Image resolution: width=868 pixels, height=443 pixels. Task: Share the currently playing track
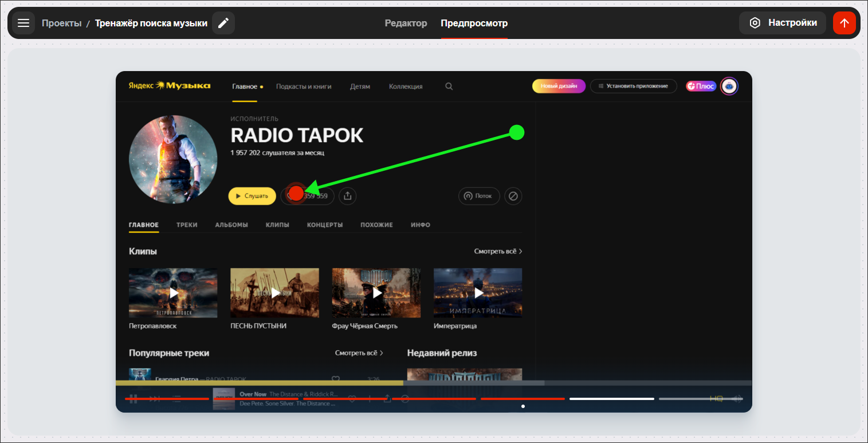387,398
